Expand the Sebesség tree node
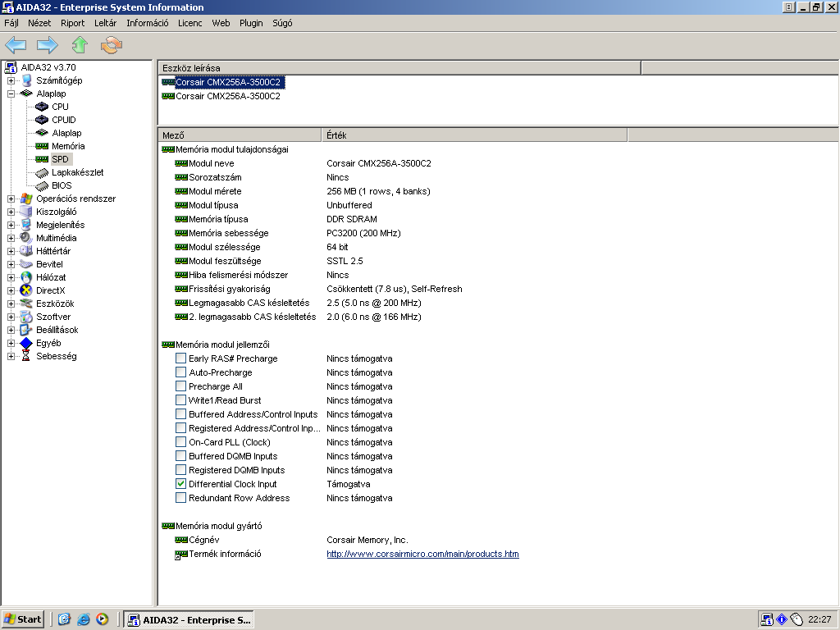 click(x=11, y=356)
